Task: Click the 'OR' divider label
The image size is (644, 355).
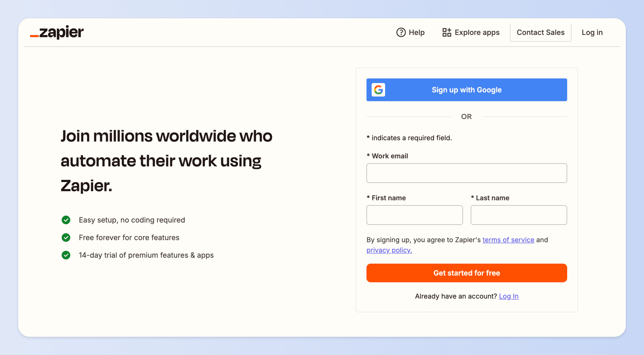Action: (466, 117)
